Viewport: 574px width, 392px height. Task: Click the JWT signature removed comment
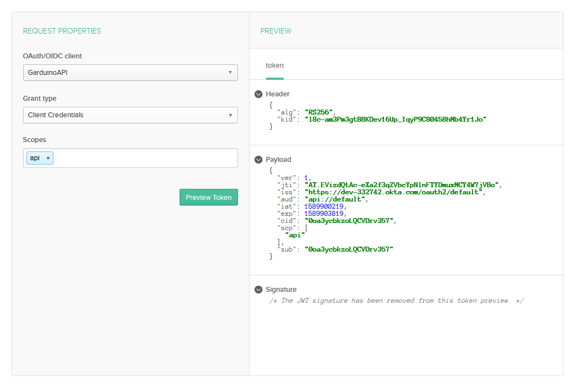click(396, 301)
